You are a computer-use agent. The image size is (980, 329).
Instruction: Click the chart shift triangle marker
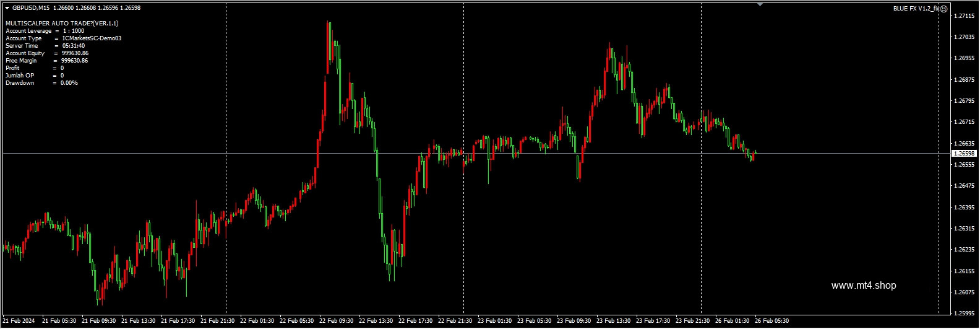coord(760,4)
